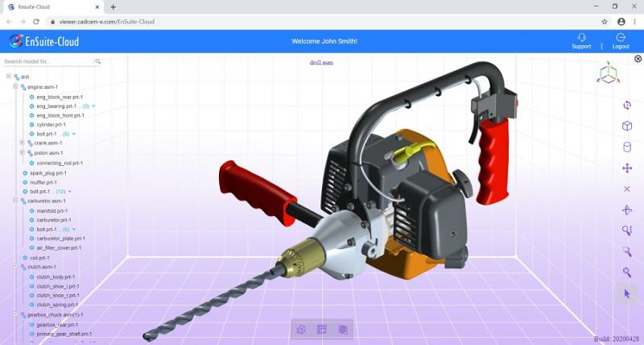Select clutch_body.prt-1 in the tree
Screen dimensions: 644x345
click(x=56, y=277)
